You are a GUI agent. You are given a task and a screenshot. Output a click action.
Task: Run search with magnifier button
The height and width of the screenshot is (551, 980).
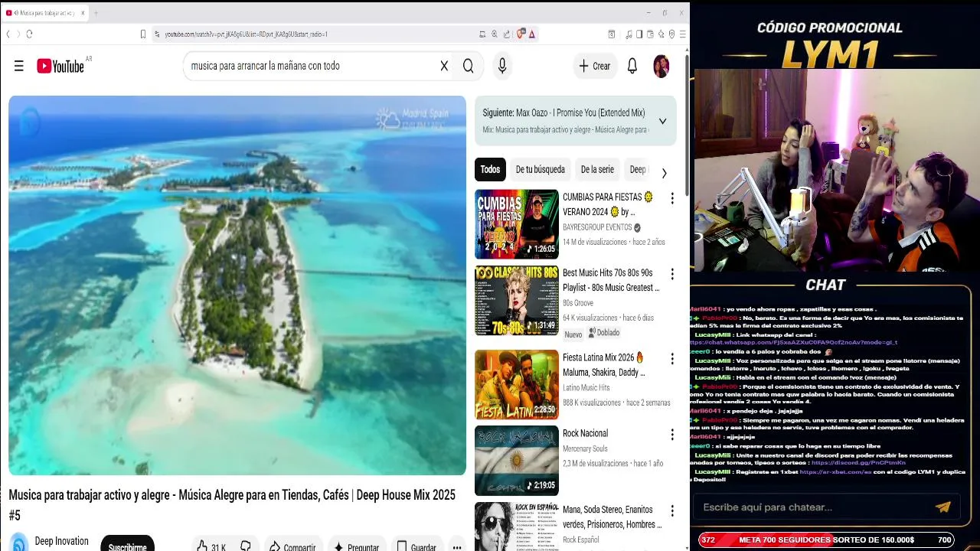coord(468,66)
